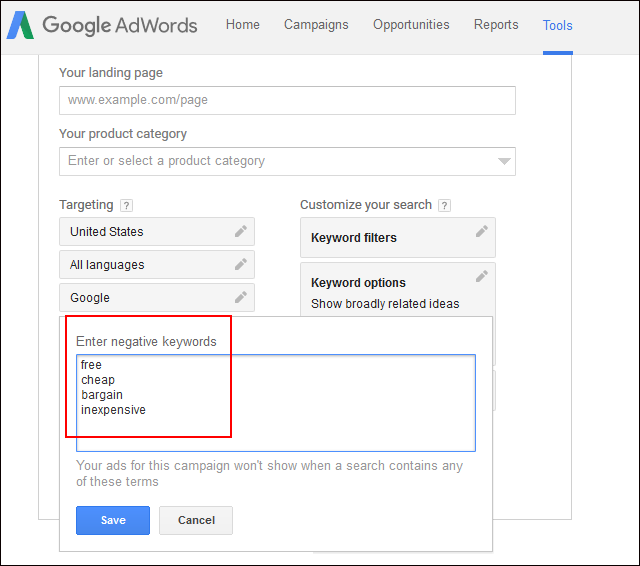Click inside the negative keywords text area
Image resolution: width=640 pixels, height=566 pixels.
coord(276,403)
